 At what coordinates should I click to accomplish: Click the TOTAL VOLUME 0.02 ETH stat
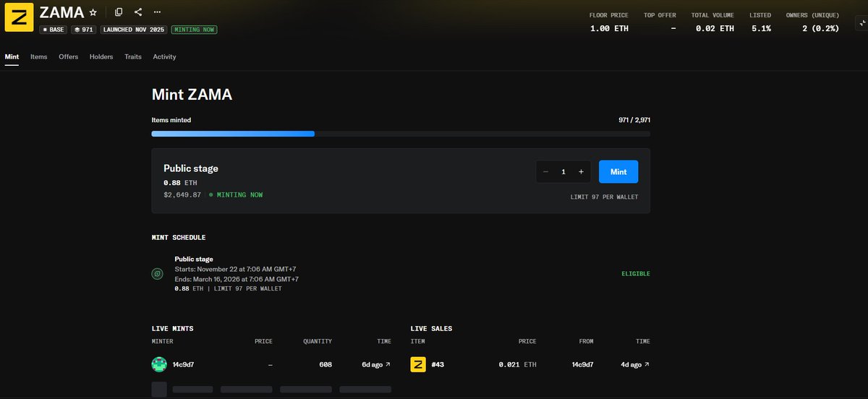[712, 22]
